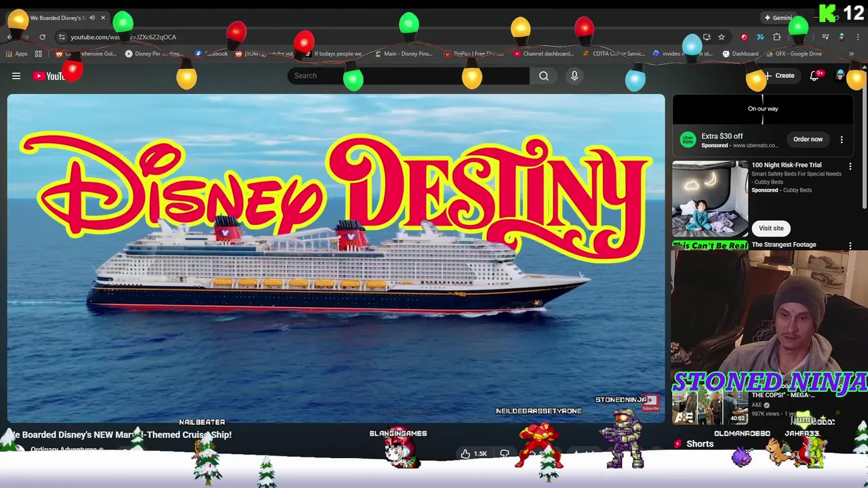The width and height of the screenshot is (868, 488).
Task: Open the 'CDTFA Online Services' bookmark
Action: [614, 54]
